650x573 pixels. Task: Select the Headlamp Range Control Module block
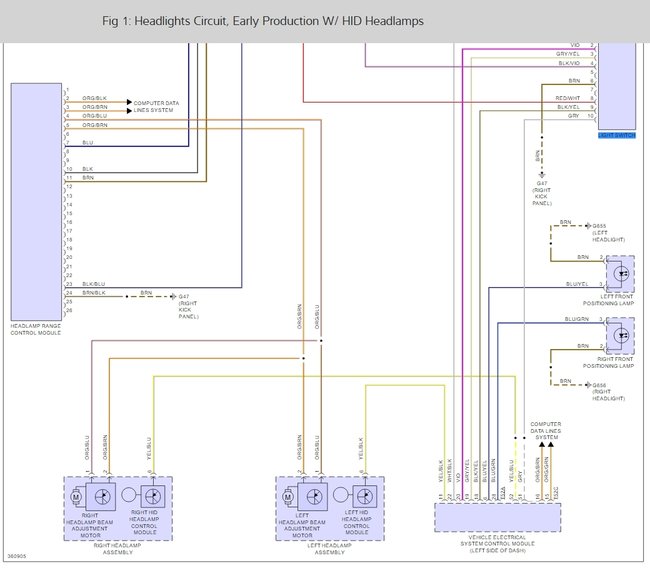[x=36, y=202]
